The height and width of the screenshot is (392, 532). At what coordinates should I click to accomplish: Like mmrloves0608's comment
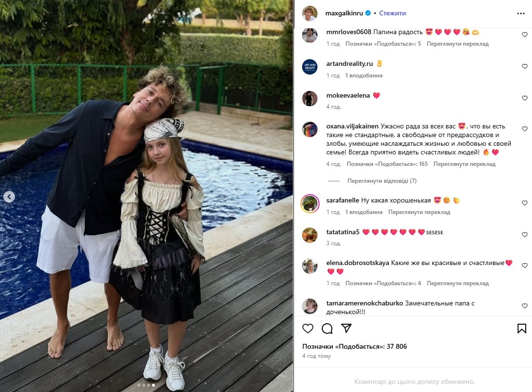pos(524,35)
